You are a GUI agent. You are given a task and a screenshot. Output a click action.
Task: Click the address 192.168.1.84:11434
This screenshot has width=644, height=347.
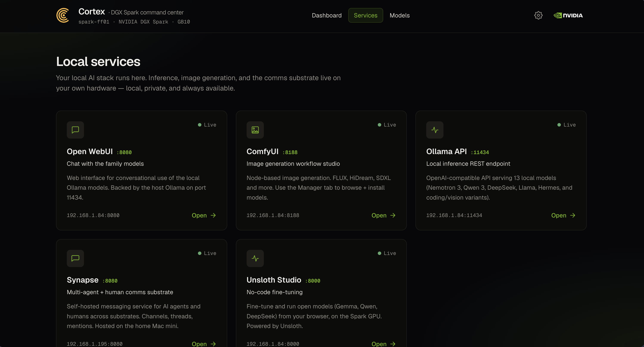(x=454, y=215)
